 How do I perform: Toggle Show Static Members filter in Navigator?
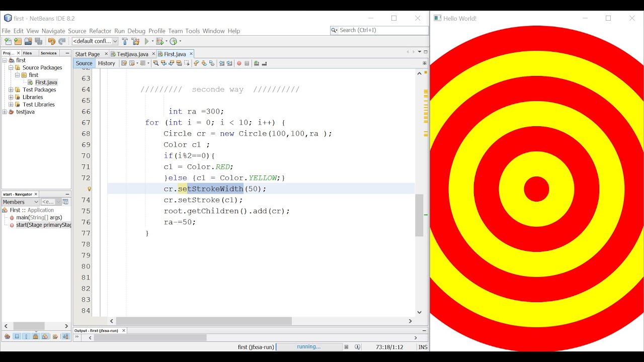[x=26, y=336]
